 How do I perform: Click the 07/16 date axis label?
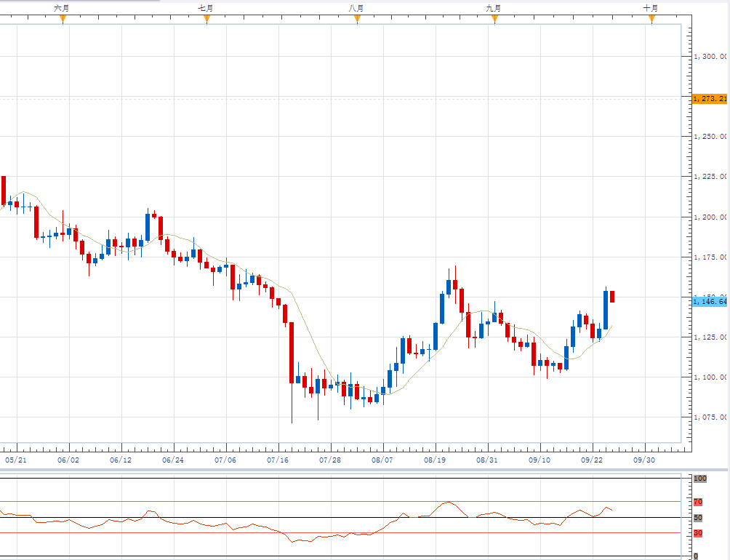(278, 460)
